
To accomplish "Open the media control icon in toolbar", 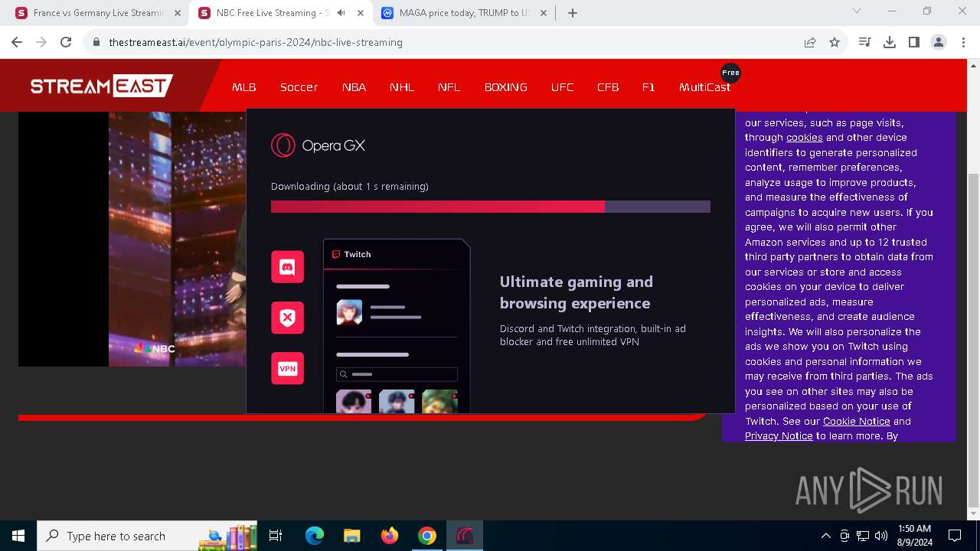I will (865, 42).
